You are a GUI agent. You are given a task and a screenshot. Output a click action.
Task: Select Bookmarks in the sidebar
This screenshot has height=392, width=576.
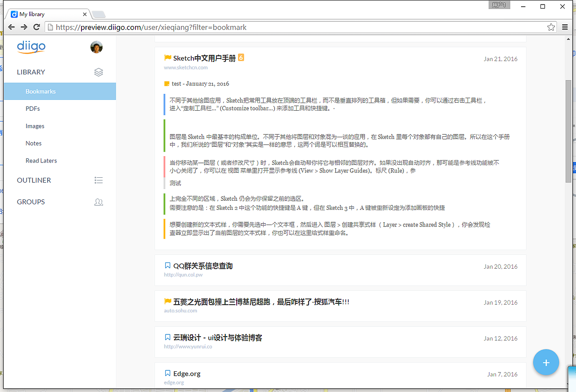(60, 91)
